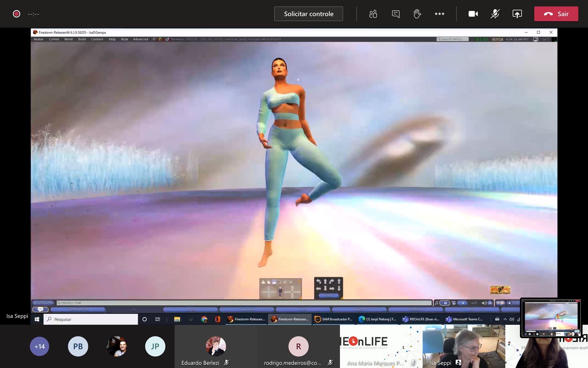Viewport: 588px width, 368px height.
Task: Click the BUY L$ button
Action: [498, 39]
